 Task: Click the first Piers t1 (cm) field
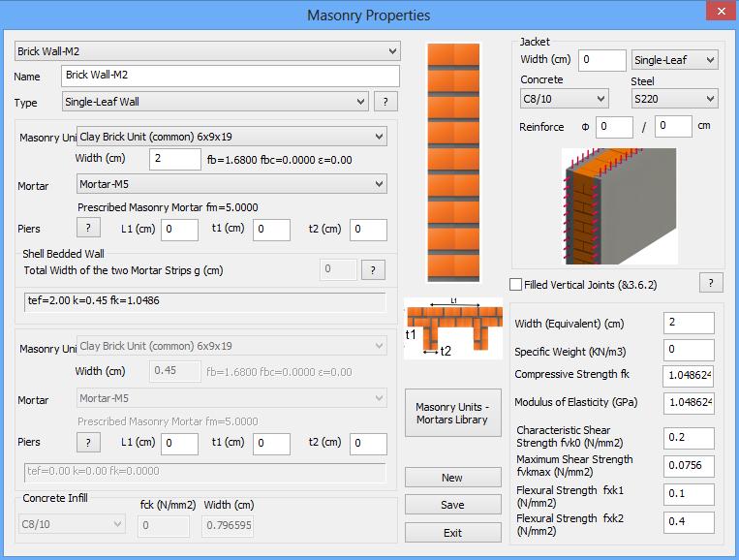pos(271,230)
